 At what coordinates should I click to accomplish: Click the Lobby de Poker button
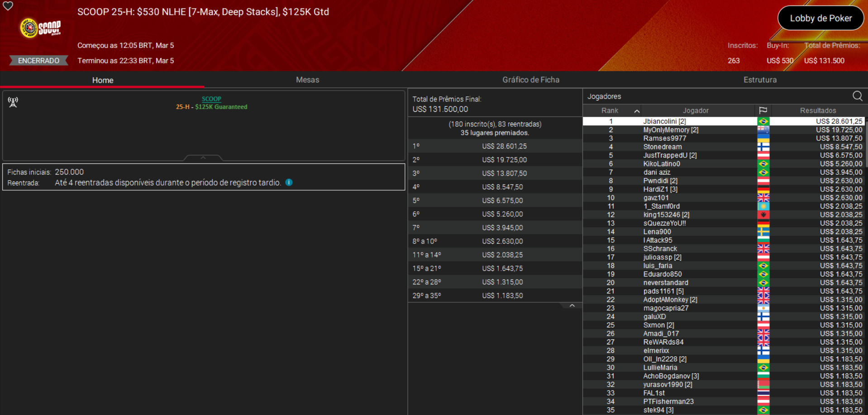tap(820, 18)
